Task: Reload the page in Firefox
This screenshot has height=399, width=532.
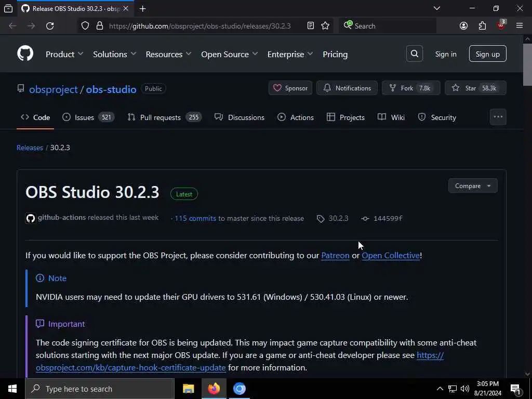Action: (x=50, y=26)
